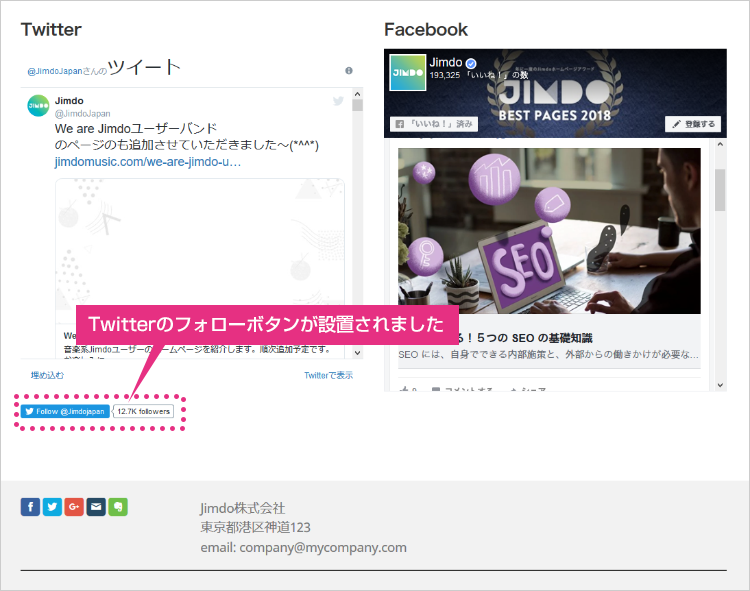
Task: Click the Facebook widget scrollbar thumb
Action: point(720,190)
